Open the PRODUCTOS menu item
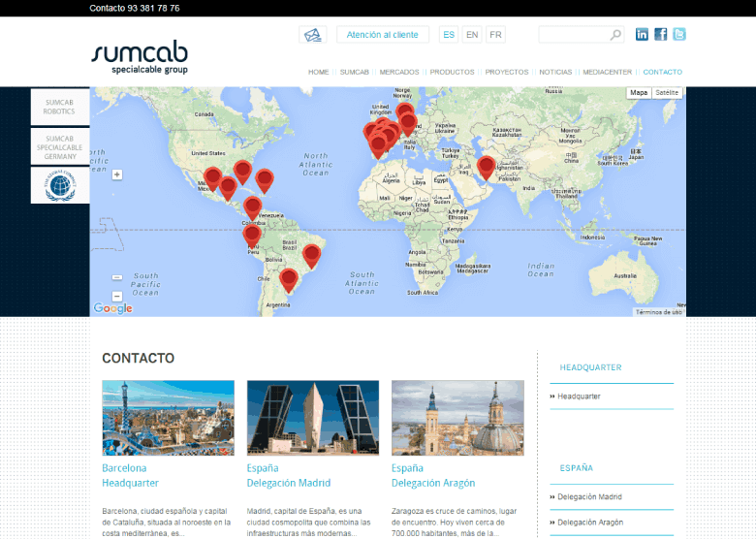Image resolution: width=756 pixels, height=539 pixels. [453, 72]
